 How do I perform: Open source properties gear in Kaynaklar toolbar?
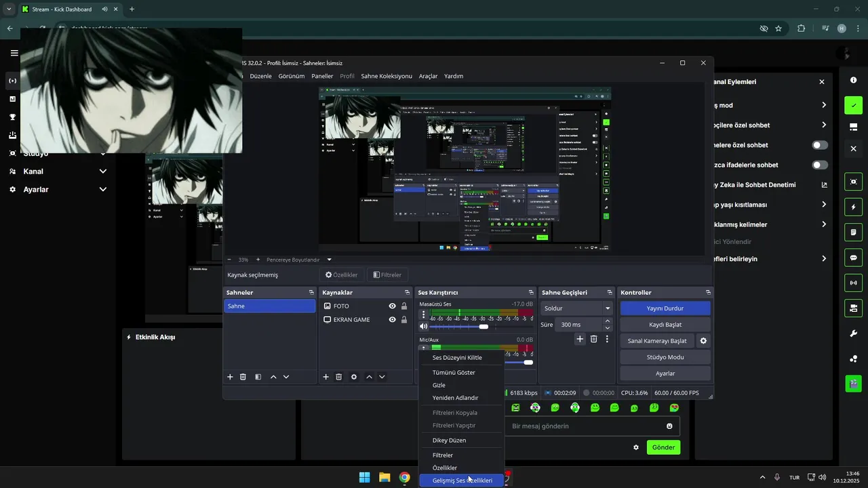[353, 377]
